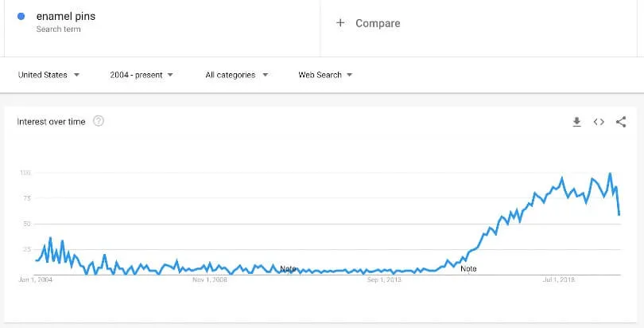Expand the All categories dropdown
This screenshot has width=644, height=328.
point(237,75)
